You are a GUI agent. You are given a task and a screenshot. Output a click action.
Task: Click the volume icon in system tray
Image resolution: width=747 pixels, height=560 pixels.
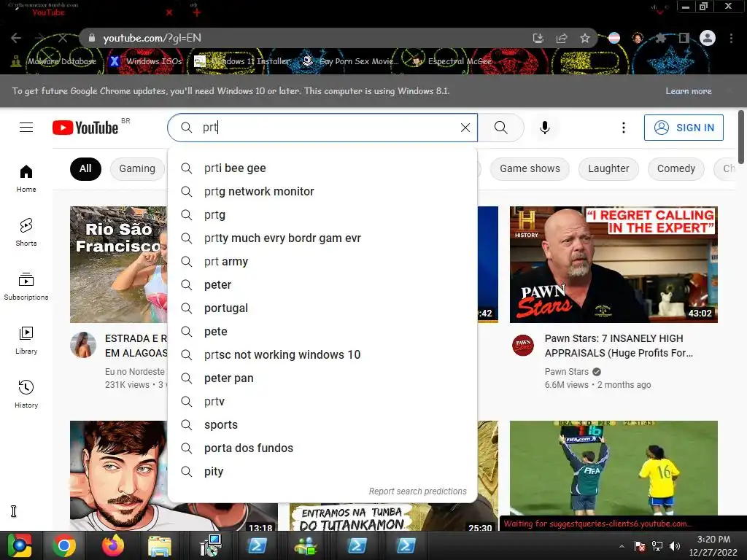675,546
